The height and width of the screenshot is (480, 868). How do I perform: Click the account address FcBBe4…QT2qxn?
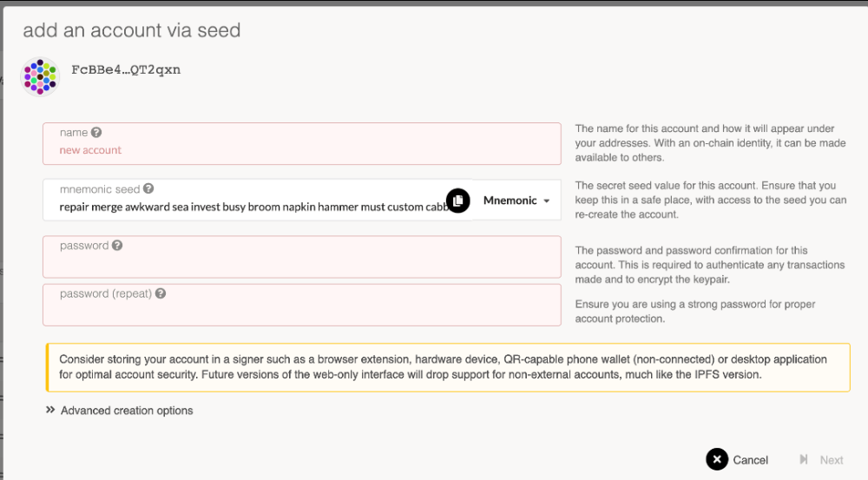pos(126,69)
